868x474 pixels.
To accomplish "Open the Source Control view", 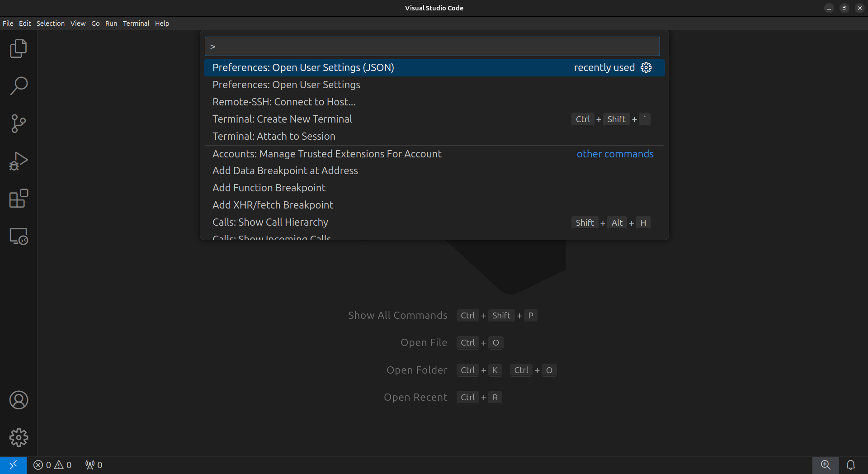I will coord(19,123).
